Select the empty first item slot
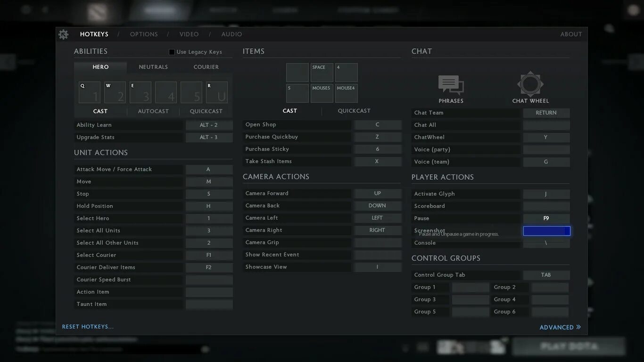644x362 pixels. point(297,73)
